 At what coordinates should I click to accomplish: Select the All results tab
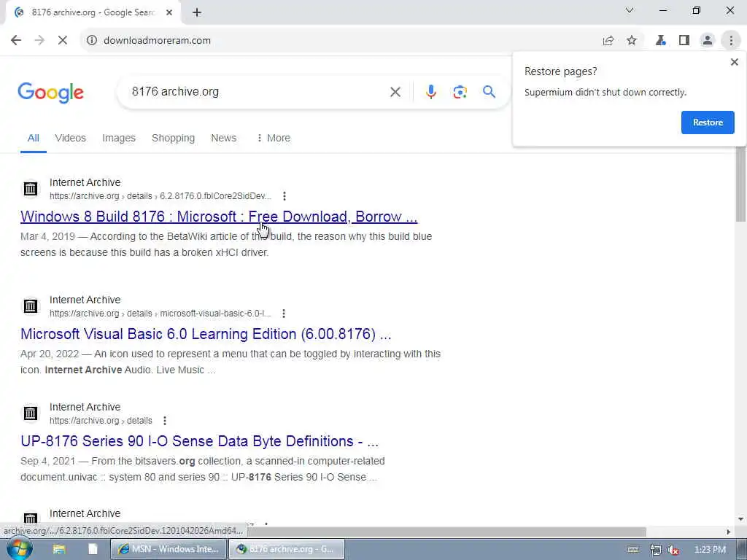[x=34, y=138]
